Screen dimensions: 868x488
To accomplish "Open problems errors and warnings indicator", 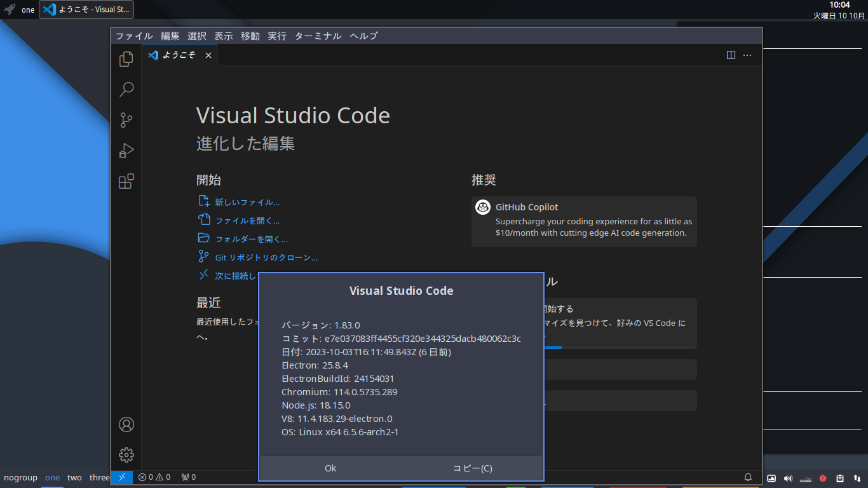I will point(154,477).
